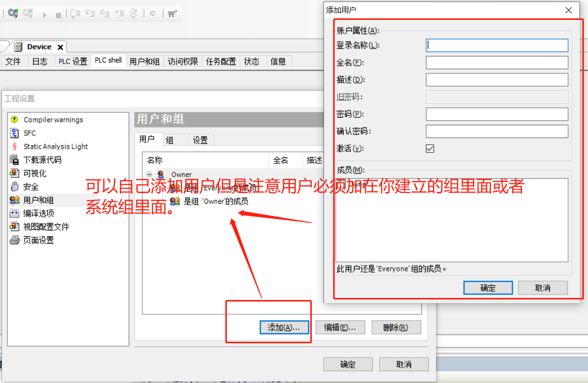Select SFC in project settings list
This screenshot has height=383, width=588.
pyautogui.click(x=30, y=133)
